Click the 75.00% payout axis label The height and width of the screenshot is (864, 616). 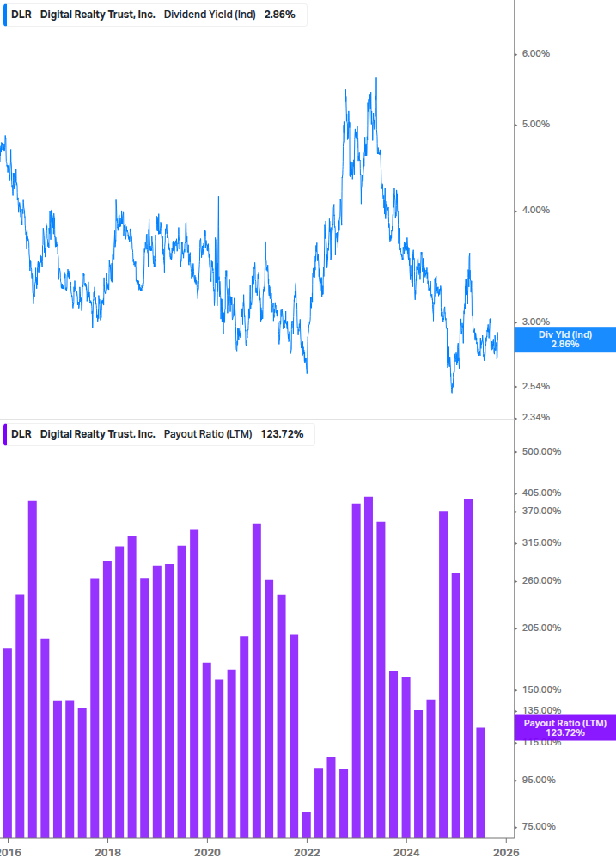tap(539, 826)
